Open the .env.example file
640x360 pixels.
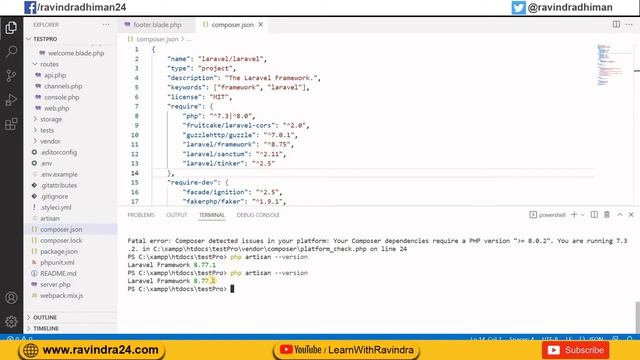(x=70, y=174)
